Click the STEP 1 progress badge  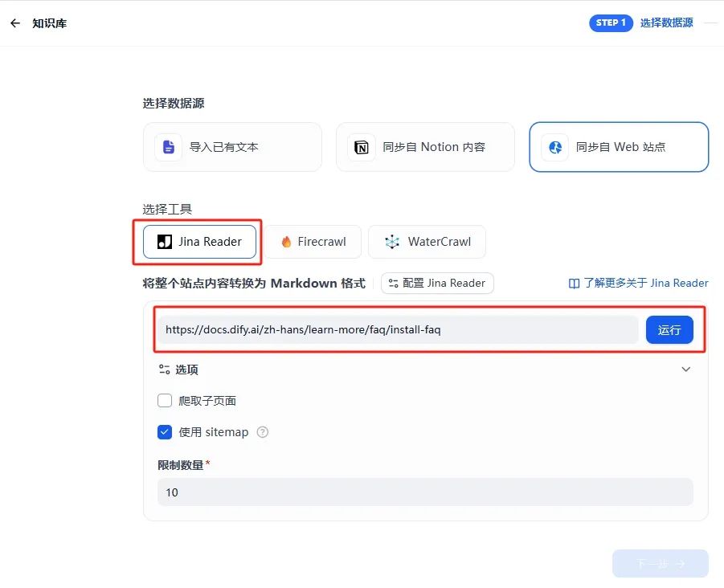[611, 22]
